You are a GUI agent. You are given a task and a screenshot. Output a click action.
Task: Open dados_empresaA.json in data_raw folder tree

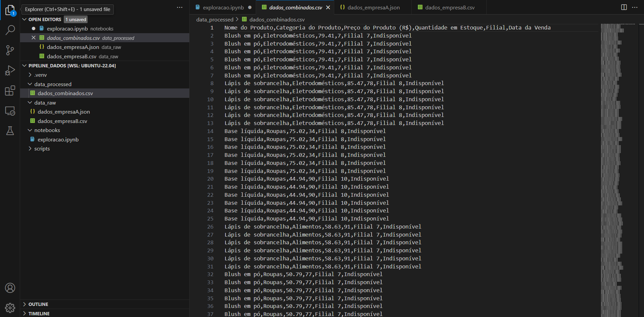(x=105, y=112)
